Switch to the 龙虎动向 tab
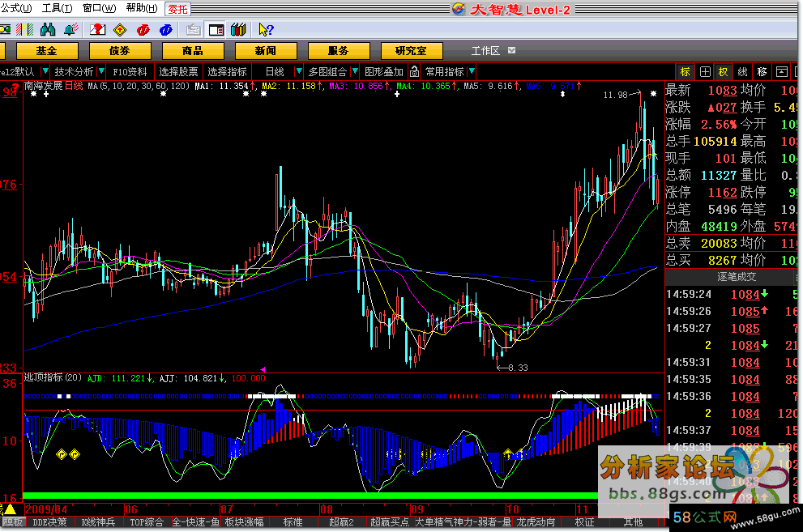Viewport: 803px width, 532px height. tap(536, 522)
